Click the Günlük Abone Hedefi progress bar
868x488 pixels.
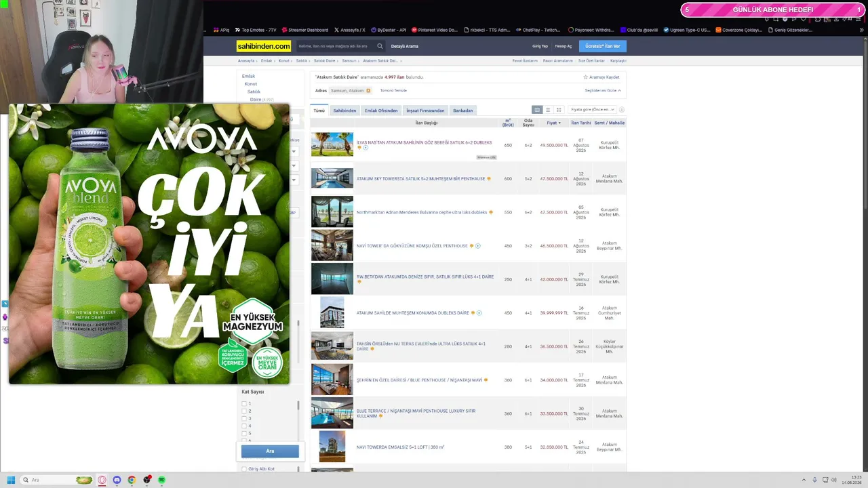pyautogui.click(x=772, y=9)
